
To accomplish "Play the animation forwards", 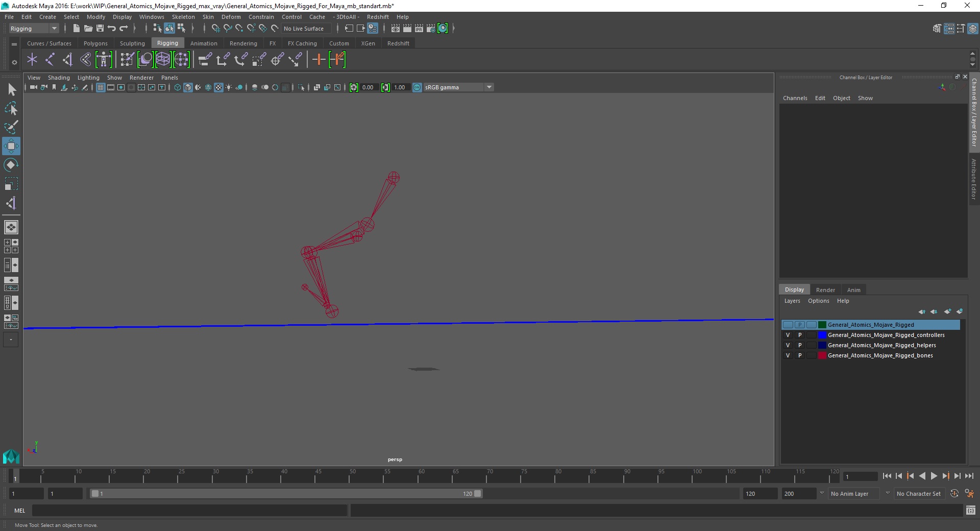I will [x=934, y=476].
